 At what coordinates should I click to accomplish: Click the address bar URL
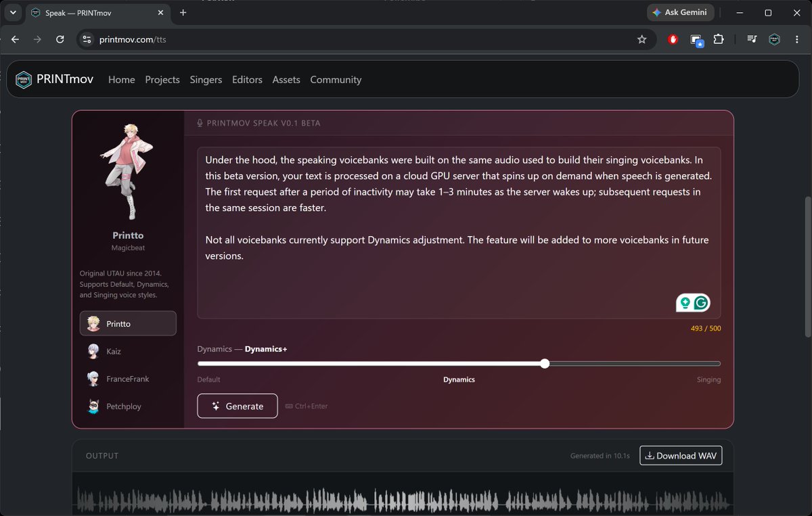click(133, 39)
